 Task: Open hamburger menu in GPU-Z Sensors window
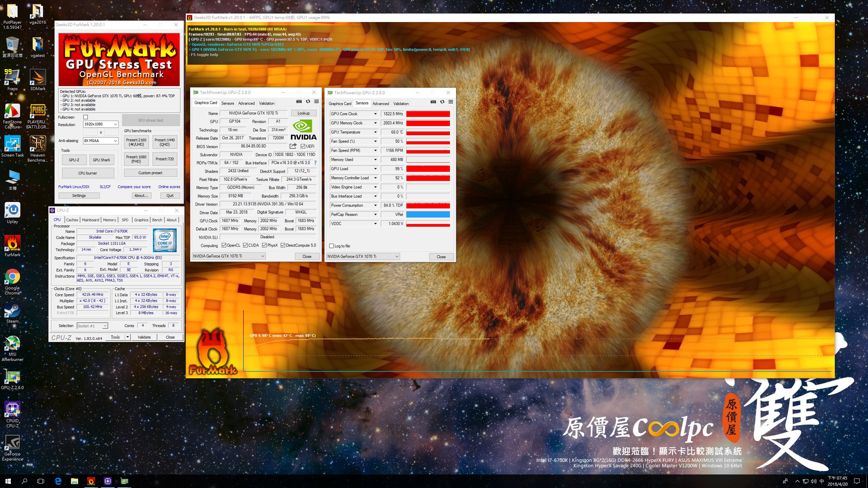click(451, 102)
